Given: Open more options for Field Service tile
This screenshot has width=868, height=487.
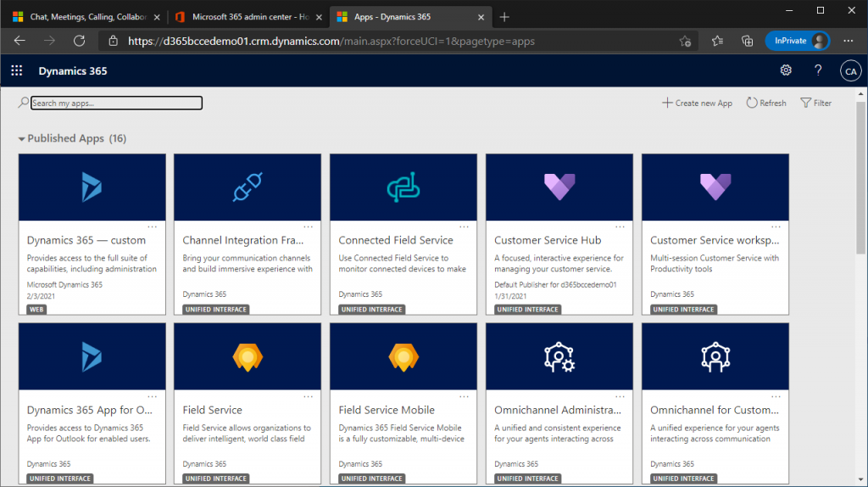Looking at the screenshot, I should 308,397.
